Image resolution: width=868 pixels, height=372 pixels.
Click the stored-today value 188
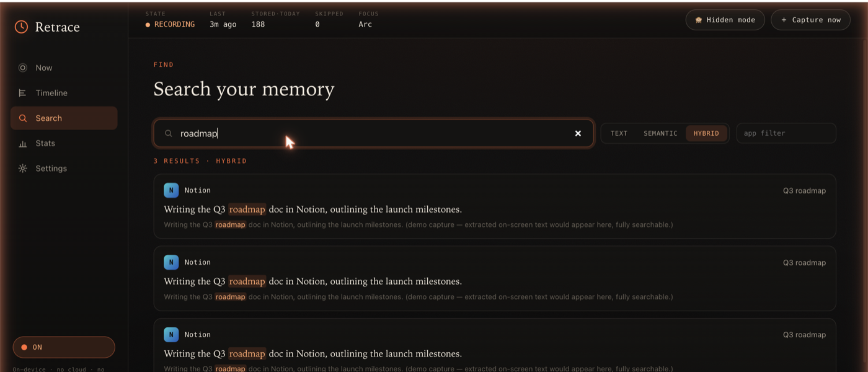258,25
